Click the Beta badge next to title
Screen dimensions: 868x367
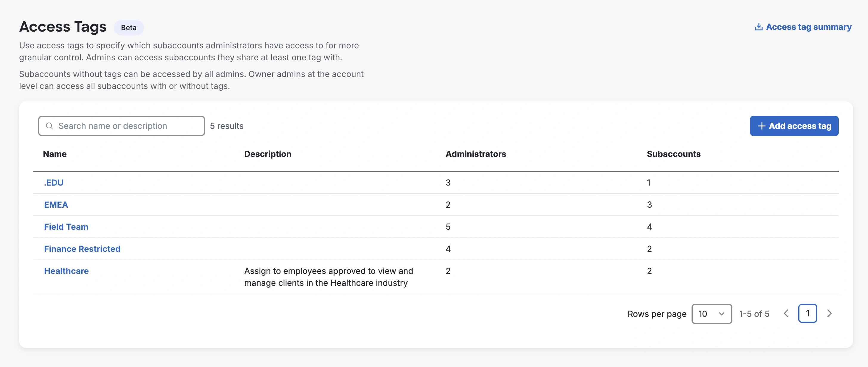coord(129,28)
